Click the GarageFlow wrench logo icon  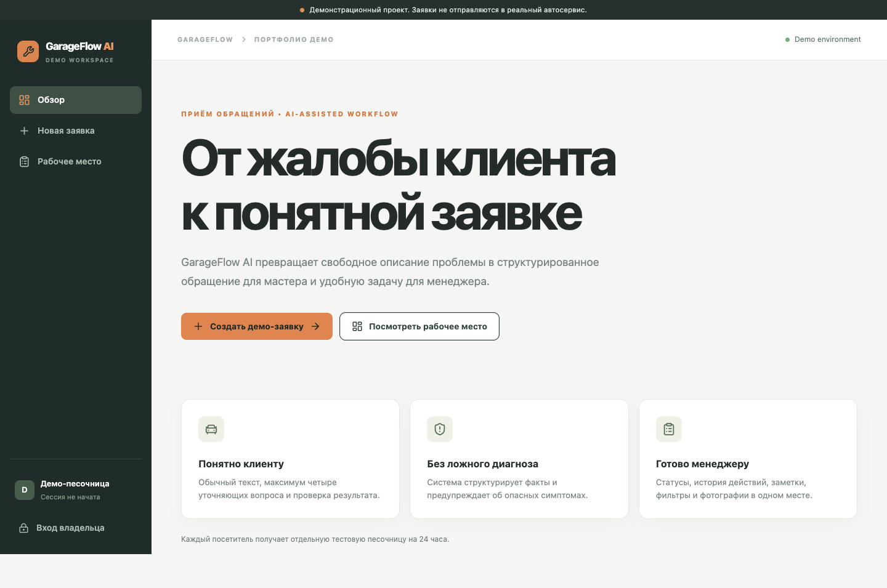click(28, 52)
